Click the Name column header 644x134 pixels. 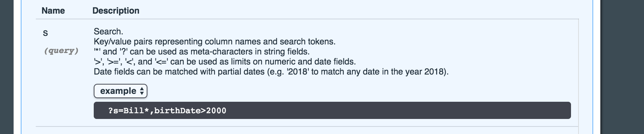(x=53, y=11)
